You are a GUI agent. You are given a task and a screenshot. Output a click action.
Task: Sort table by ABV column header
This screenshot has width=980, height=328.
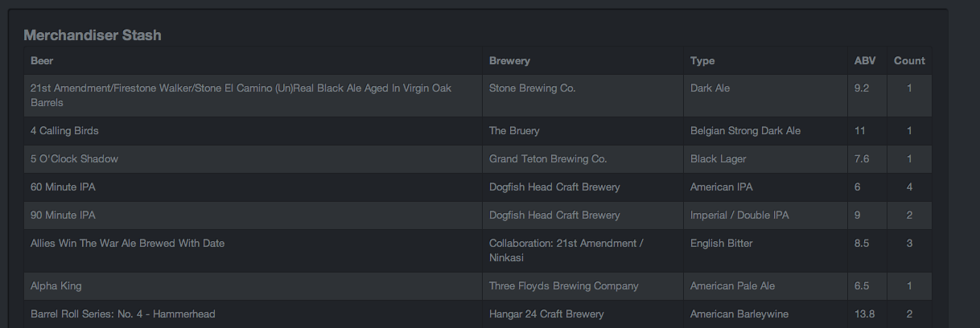click(865, 61)
